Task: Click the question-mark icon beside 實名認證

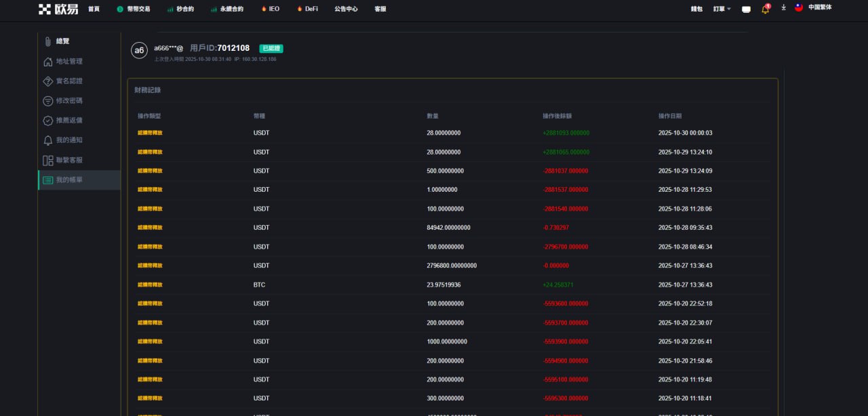Action: [x=47, y=81]
